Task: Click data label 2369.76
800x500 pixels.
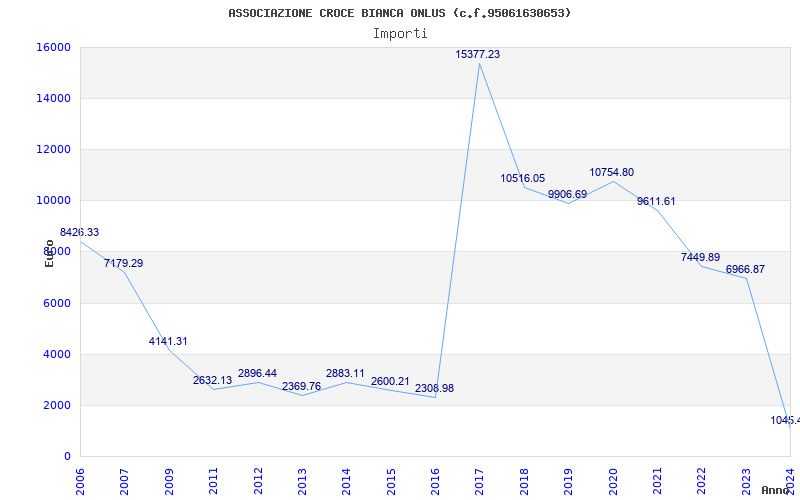Action: (302, 386)
